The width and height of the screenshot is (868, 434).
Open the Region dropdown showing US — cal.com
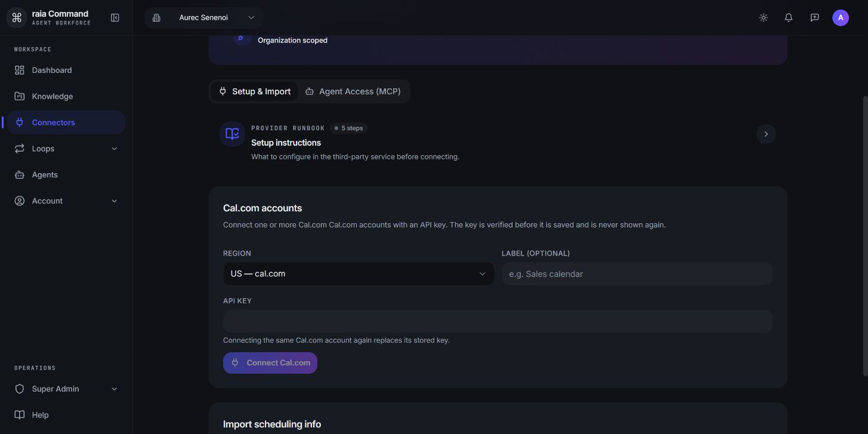(359, 274)
